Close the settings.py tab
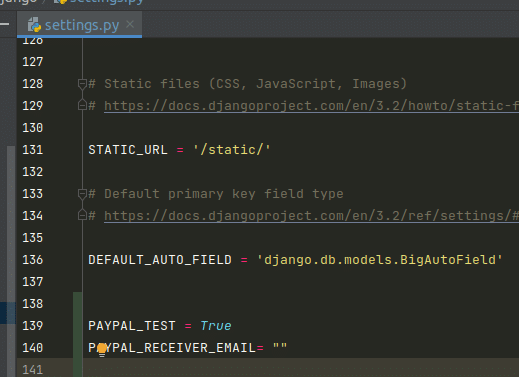Viewport: 519px width, 377px height. click(x=130, y=24)
